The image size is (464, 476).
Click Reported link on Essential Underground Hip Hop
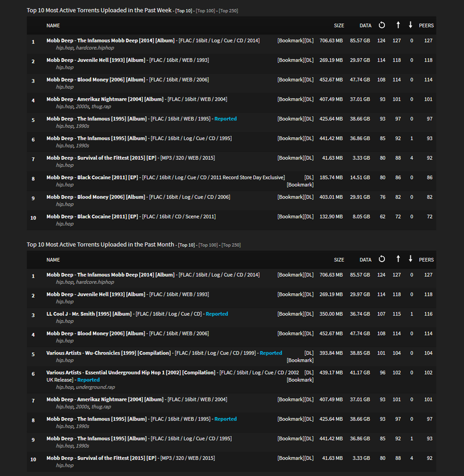[x=88, y=380]
